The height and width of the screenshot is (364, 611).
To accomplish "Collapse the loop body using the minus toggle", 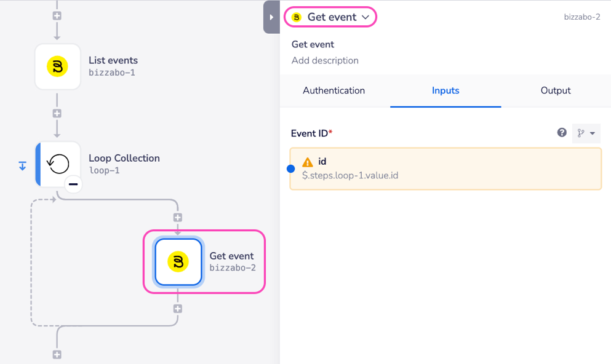I will (x=73, y=184).
